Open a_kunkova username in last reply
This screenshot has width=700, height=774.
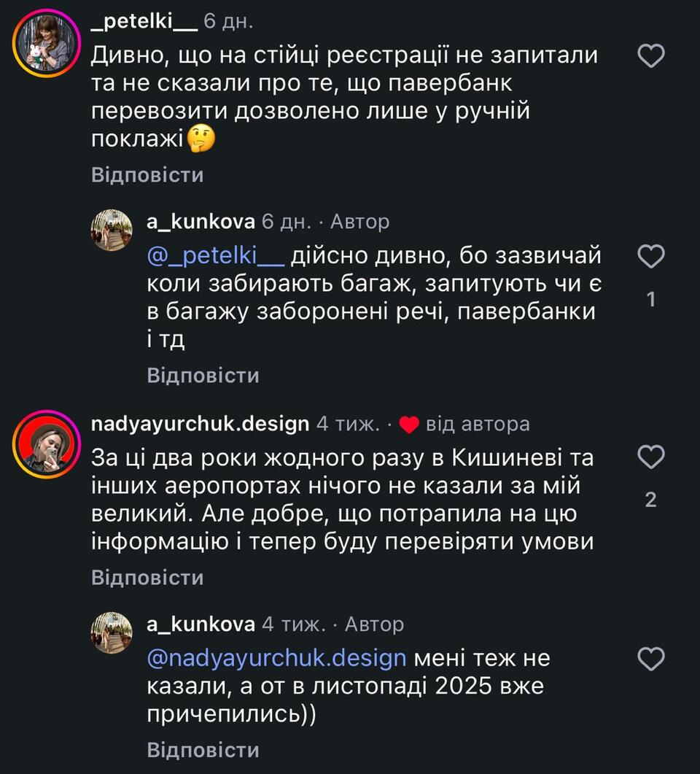(201, 624)
